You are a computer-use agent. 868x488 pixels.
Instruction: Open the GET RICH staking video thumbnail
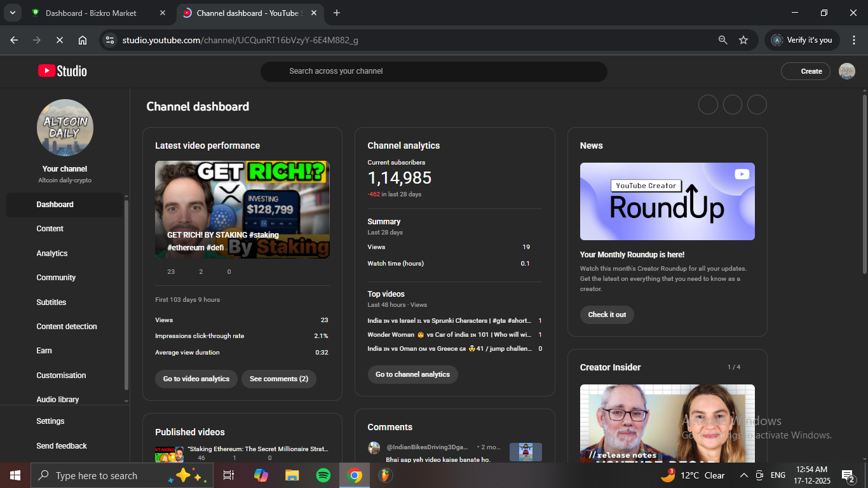tap(242, 210)
